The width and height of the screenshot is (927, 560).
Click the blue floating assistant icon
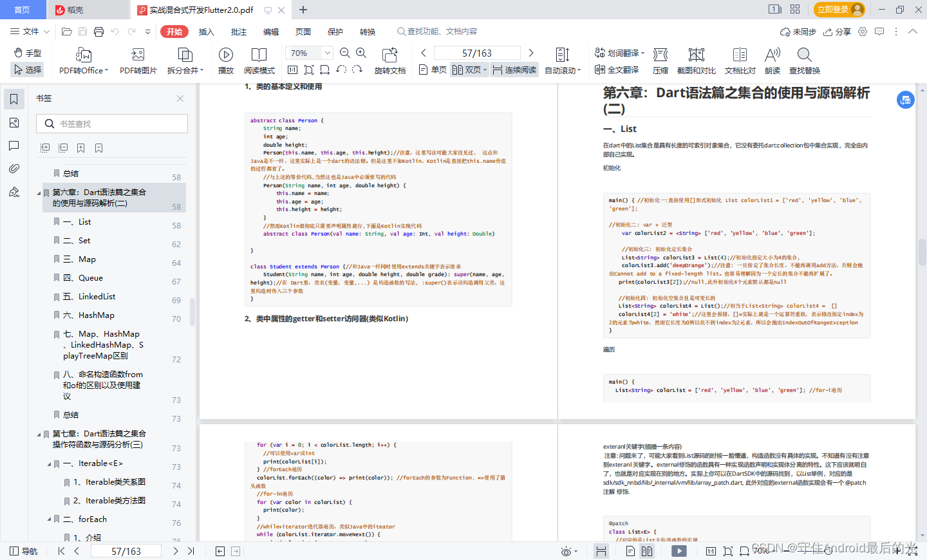pyautogui.click(x=906, y=100)
